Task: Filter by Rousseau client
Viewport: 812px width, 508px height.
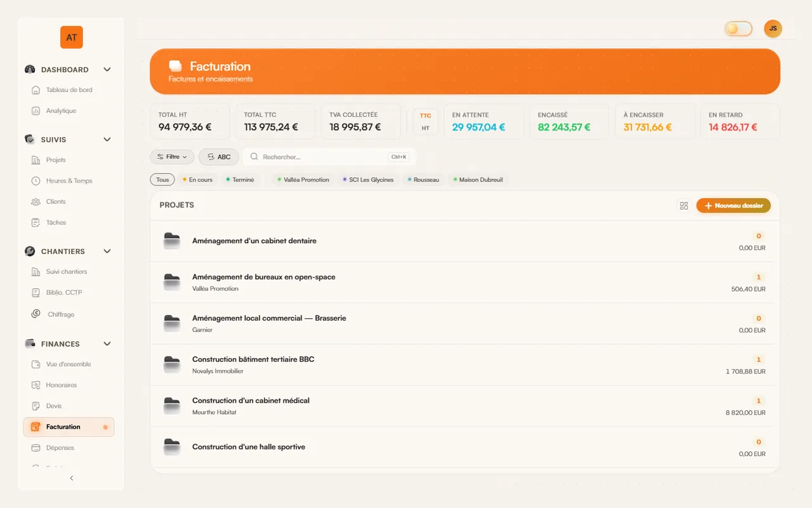Action: click(423, 180)
